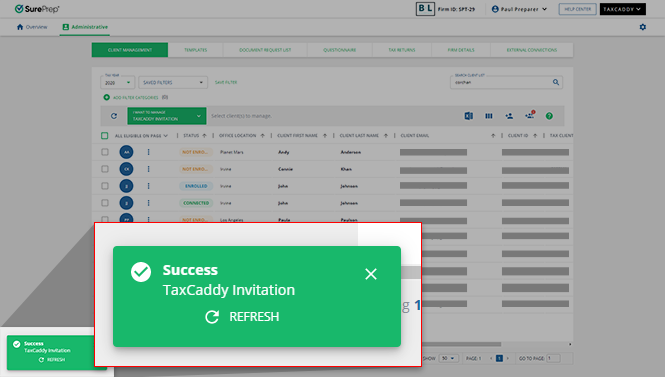The width and height of the screenshot is (665, 377).
Task: Sort by Client Last Name arrow
Action: [x=386, y=136]
